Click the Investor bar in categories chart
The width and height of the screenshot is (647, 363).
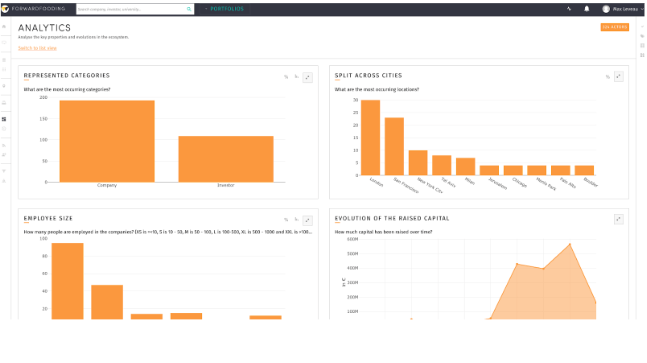[x=226, y=159]
